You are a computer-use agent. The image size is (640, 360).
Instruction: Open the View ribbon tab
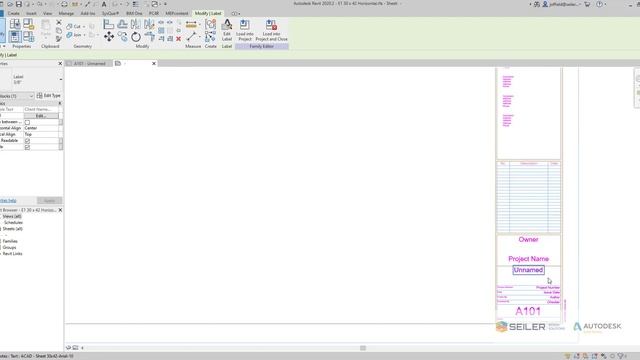tap(47, 13)
